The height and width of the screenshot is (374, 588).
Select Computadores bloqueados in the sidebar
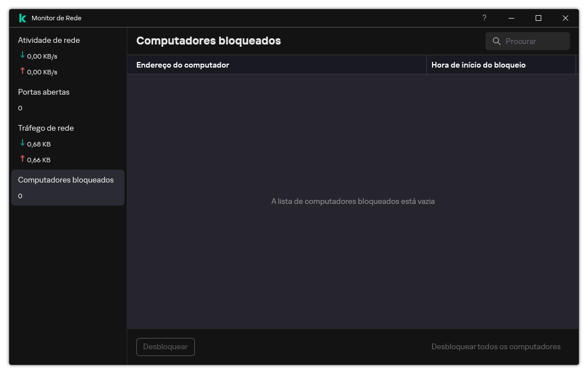pos(66,180)
